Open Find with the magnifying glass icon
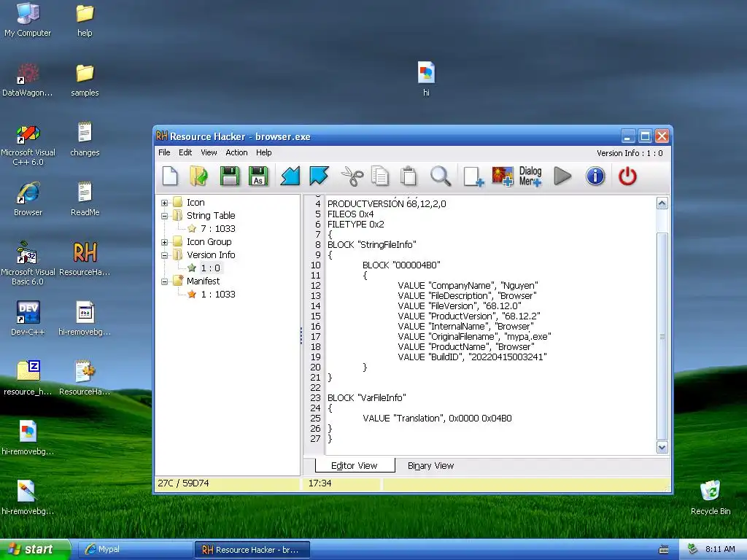Screen dimensions: 747x560 pos(441,176)
